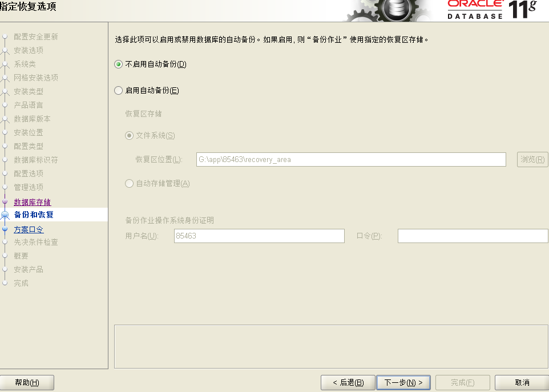Cancel installation with 取消 button
The image size is (549, 392).
(522, 382)
